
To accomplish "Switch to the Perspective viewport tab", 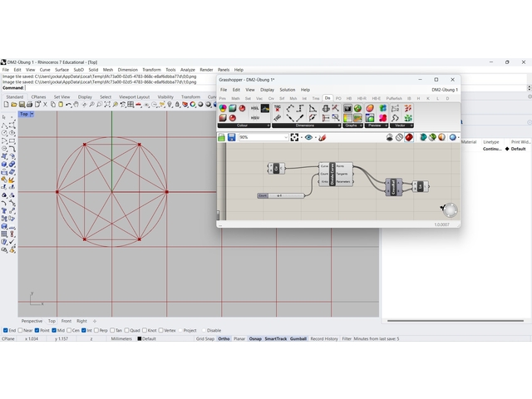I will point(32,321).
